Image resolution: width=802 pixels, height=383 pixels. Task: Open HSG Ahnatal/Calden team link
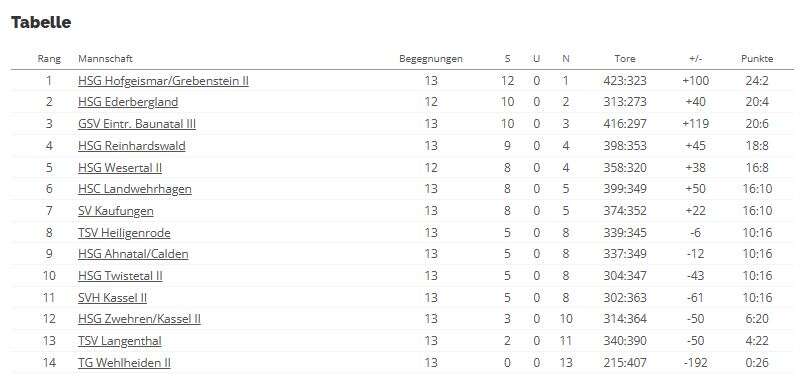[x=133, y=254]
